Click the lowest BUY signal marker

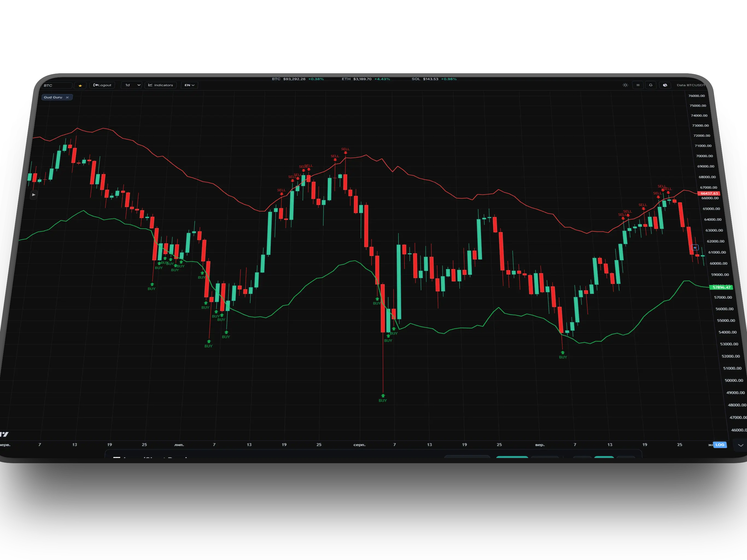[383, 398]
